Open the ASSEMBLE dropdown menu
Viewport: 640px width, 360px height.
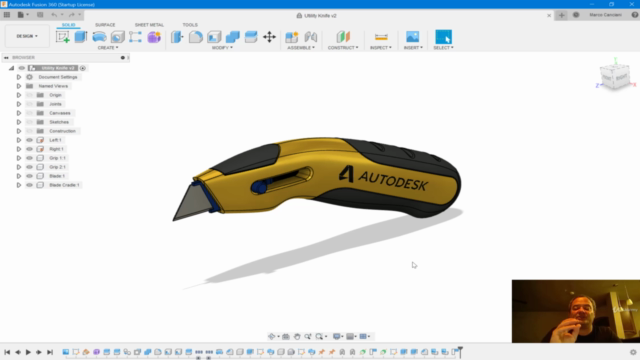pos(301,48)
